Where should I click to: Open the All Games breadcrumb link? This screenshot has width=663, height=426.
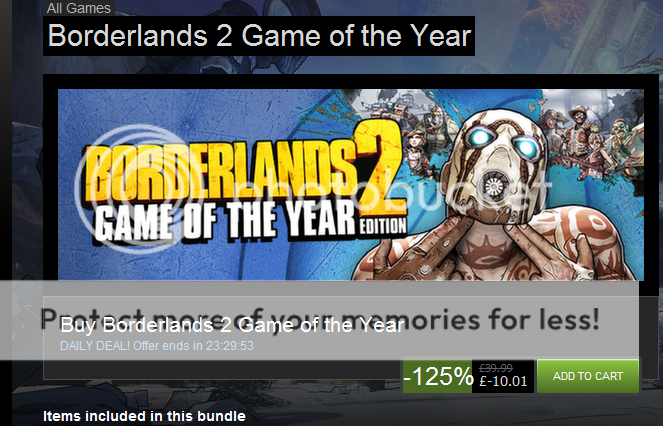[x=79, y=8]
